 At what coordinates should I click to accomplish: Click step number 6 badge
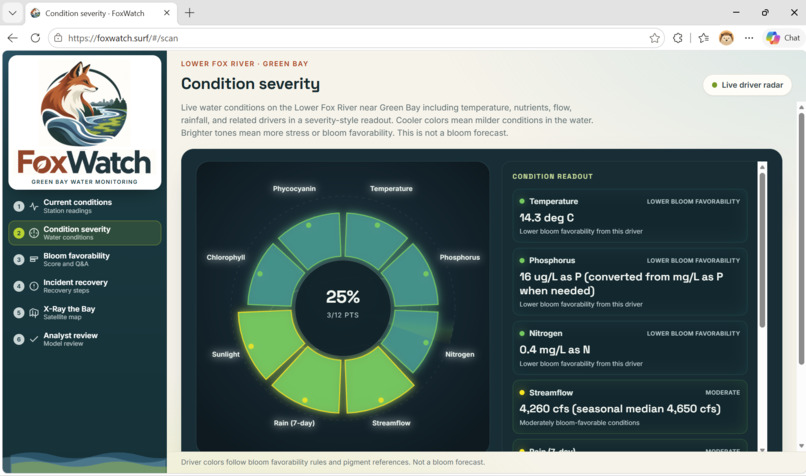click(19, 339)
